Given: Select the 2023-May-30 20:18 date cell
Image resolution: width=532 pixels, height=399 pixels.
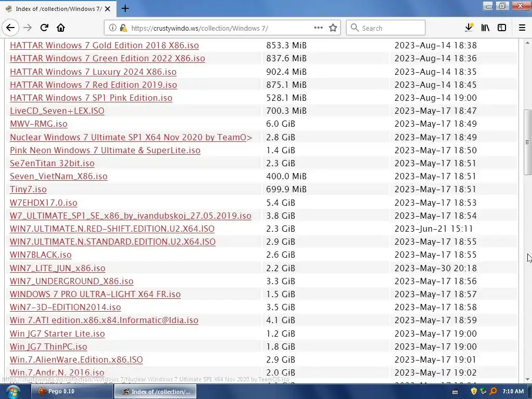Looking at the screenshot, I should click(x=435, y=269).
